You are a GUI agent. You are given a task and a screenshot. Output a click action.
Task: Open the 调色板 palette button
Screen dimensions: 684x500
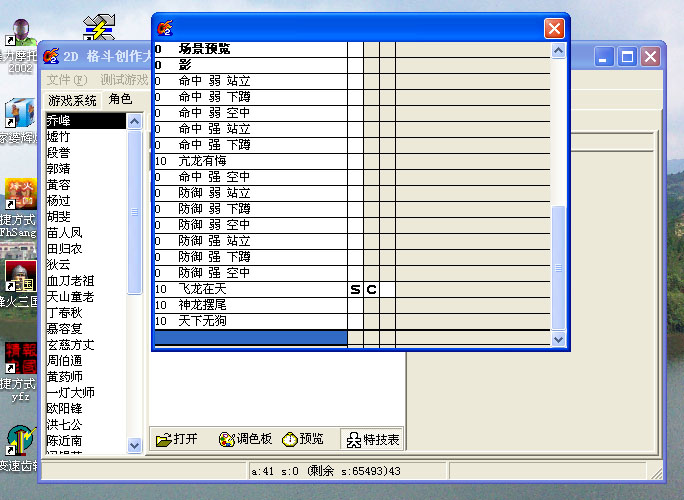click(x=245, y=439)
